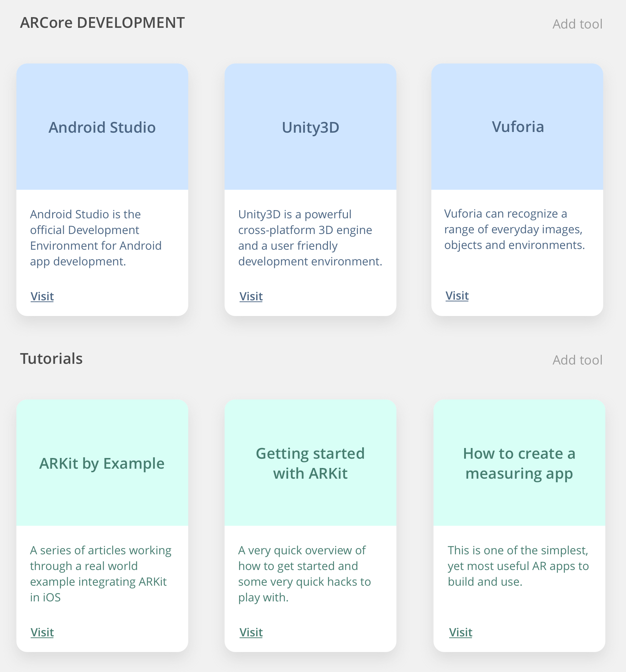This screenshot has width=626, height=672.
Task: Open the Visit link under Unity3D
Action: (251, 296)
